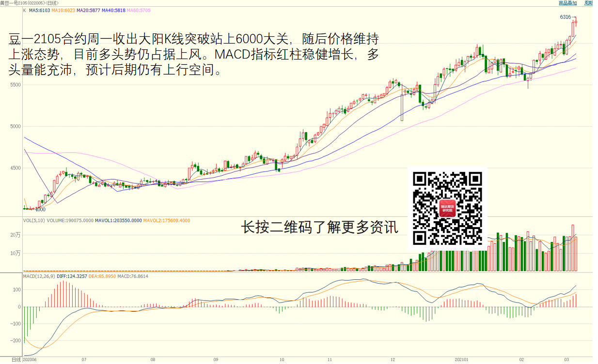Click the 6316 high price annotation
The width and height of the screenshot is (598, 364).
tap(565, 17)
